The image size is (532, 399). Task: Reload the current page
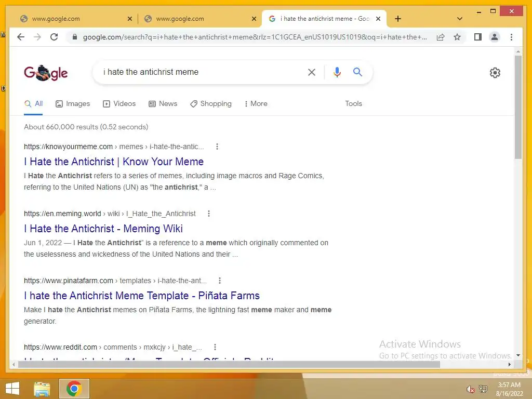click(x=54, y=37)
